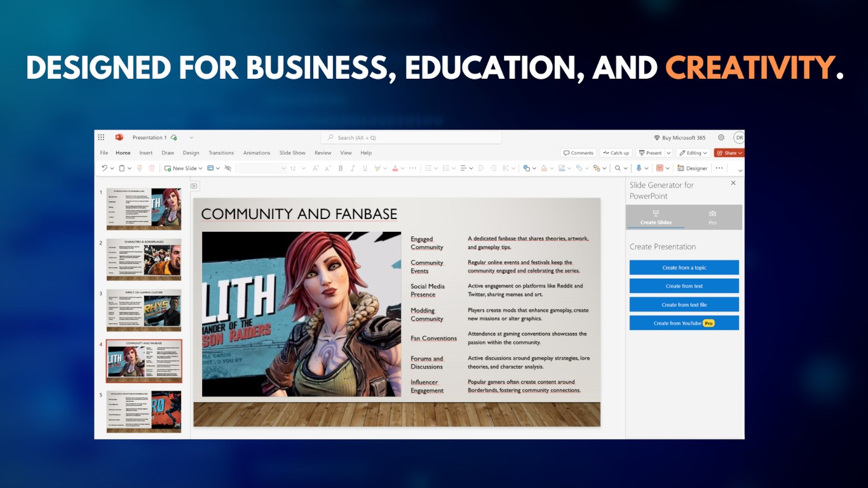The image size is (868, 488).
Task: Open the Editing mode dropdown
Action: 693,153
